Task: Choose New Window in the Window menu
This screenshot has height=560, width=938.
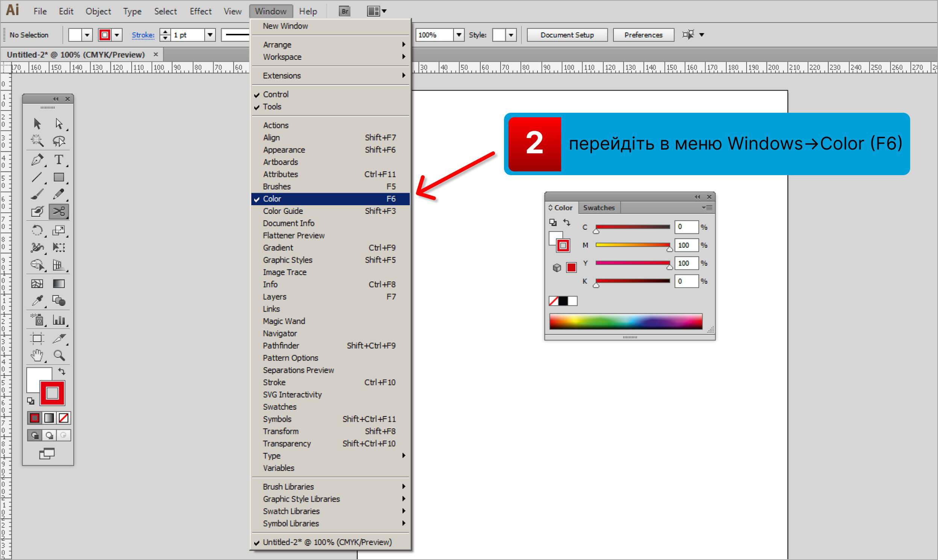Action: click(x=331, y=26)
